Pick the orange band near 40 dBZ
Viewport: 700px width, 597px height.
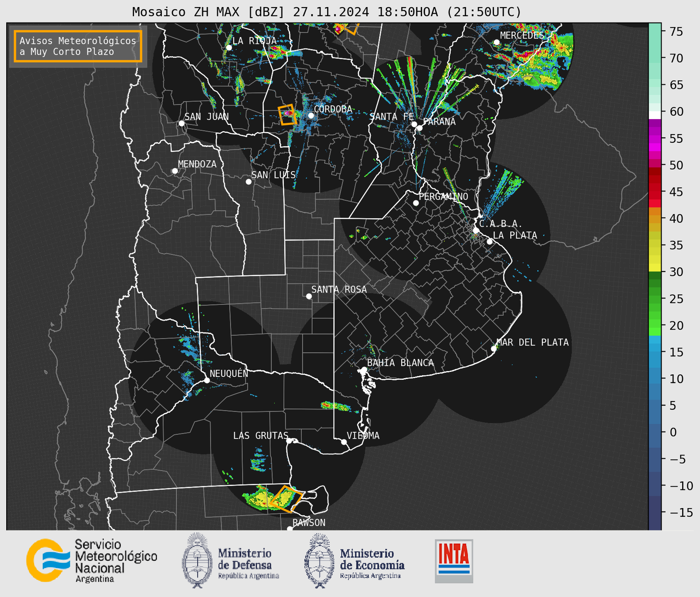[655, 219]
